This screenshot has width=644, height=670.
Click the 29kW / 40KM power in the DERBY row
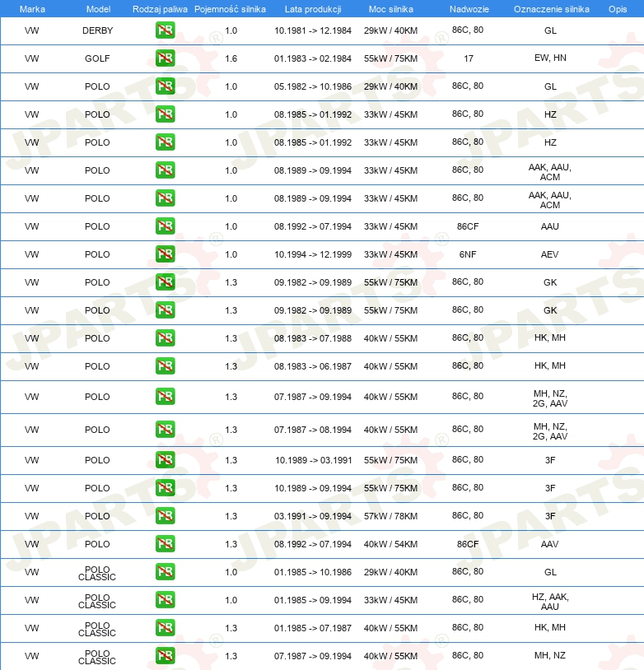coord(390,30)
